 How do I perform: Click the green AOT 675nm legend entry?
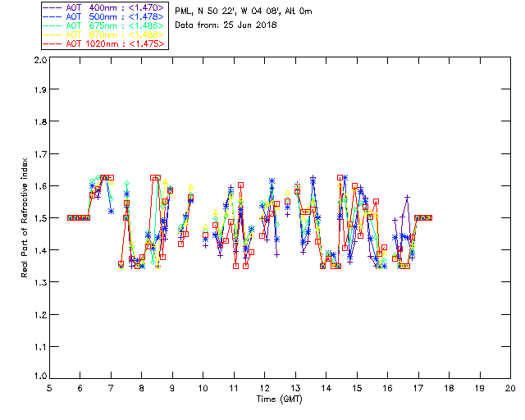pyautogui.click(x=103, y=25)
